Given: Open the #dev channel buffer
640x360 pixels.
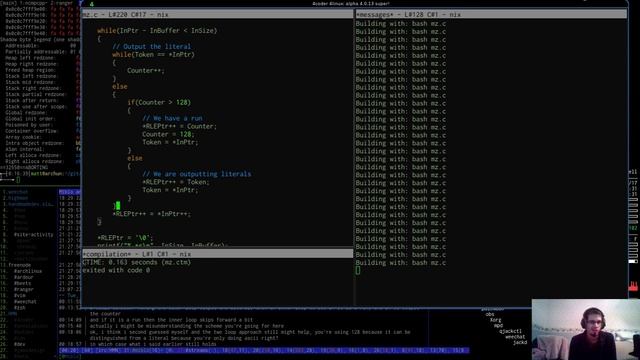Looking at the screenshot, I should point(20,344).
